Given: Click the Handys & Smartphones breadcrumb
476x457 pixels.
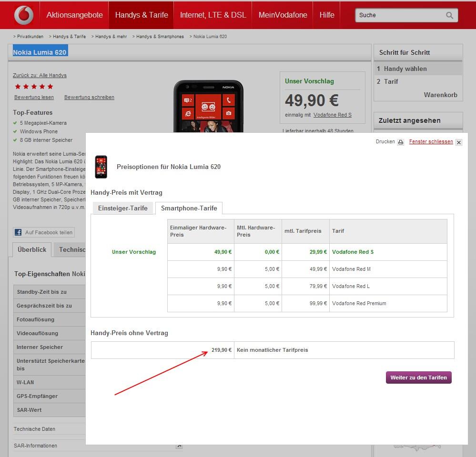Looking at the screenshot, I should click(x=160, y=36).
